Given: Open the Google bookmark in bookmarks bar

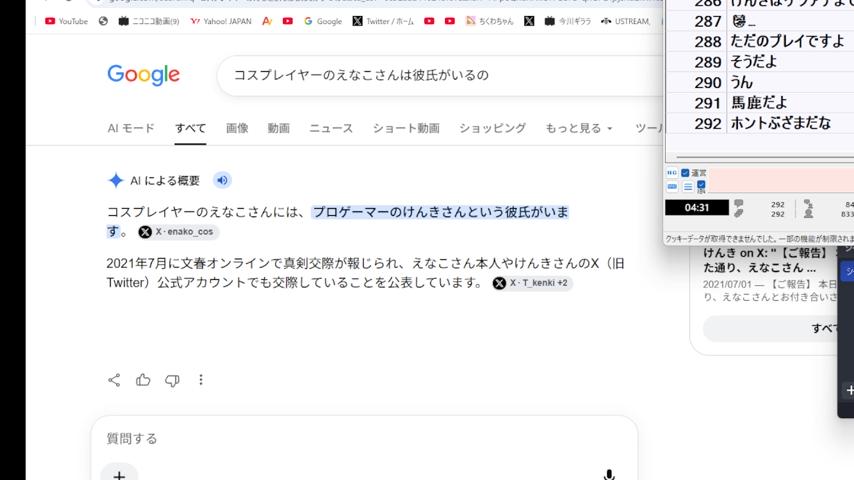Looking at the screenshot, I should click(323, 21).
